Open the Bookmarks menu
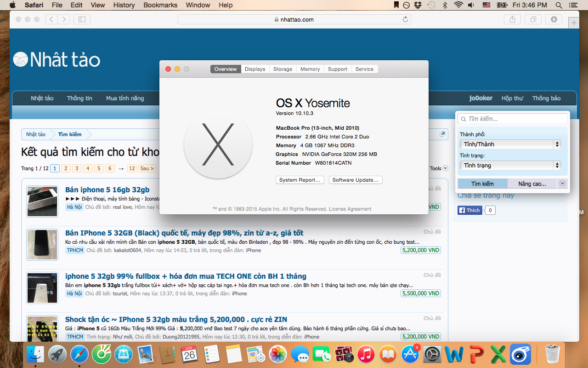This screenshot has width=588, height=368. [160, 5]
